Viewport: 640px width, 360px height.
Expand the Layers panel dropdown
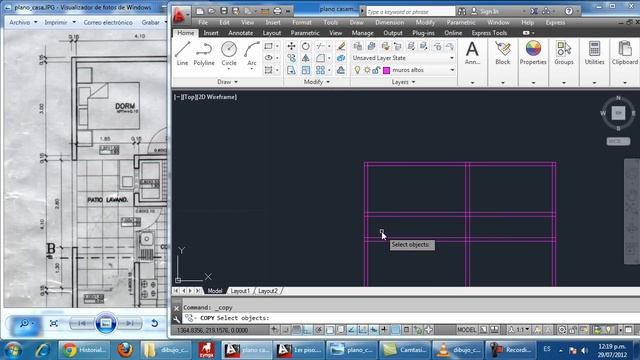(x=403, y=82)
